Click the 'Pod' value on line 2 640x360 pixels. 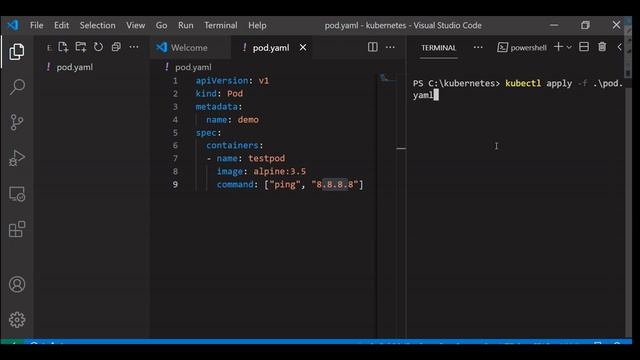(x=235, y=93)
